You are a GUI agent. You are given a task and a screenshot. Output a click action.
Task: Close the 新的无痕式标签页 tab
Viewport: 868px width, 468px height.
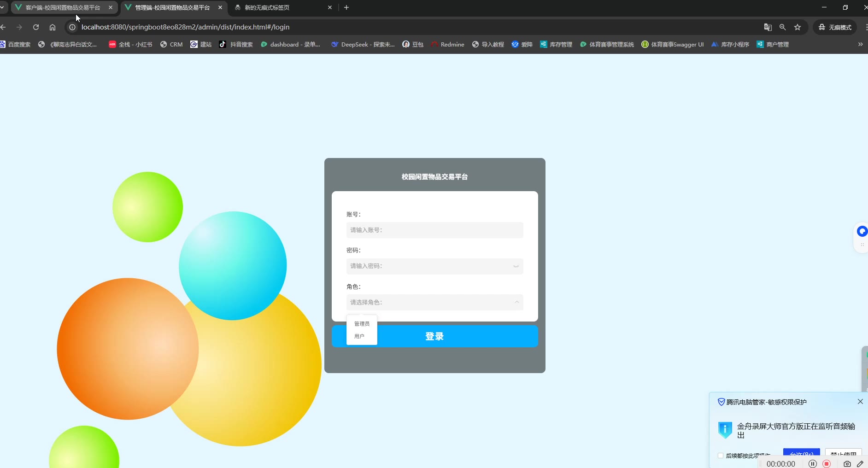(x=330, y=7)
